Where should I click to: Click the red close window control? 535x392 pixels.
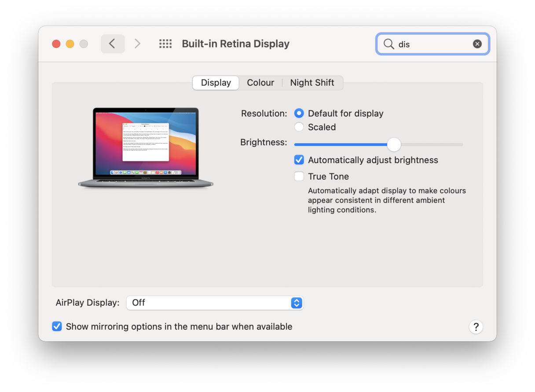[x=56, y=44]
